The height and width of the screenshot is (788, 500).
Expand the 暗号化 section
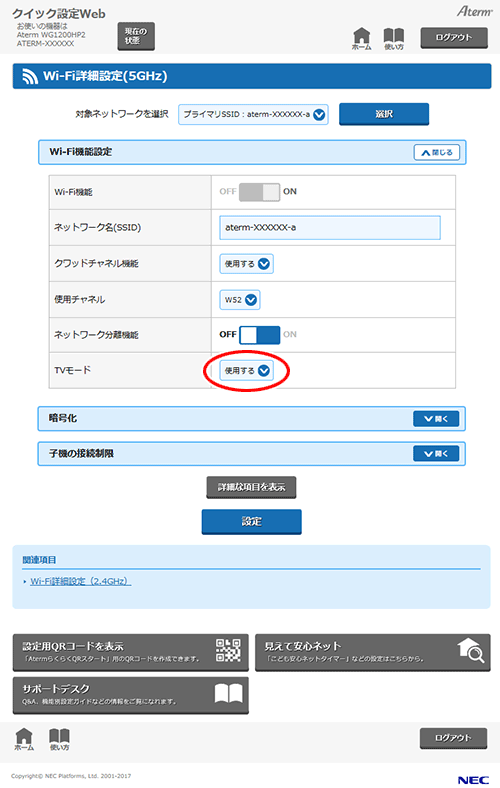pos(436,419)
